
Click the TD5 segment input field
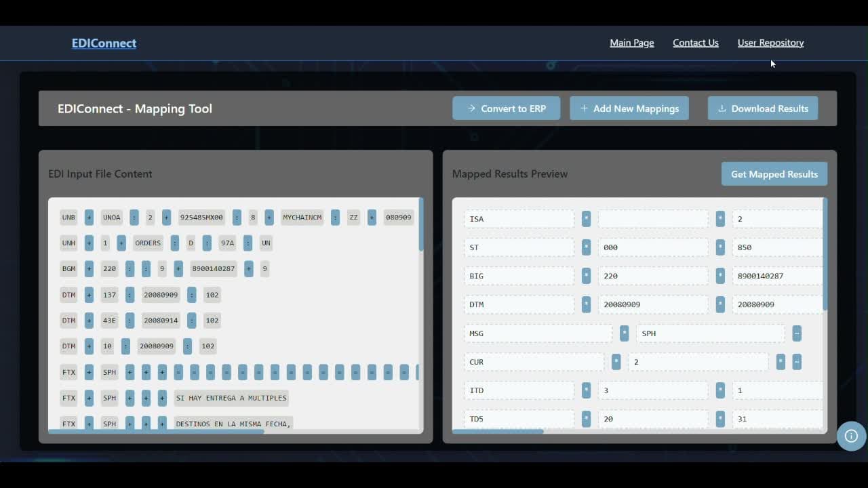pyautogui.click(x=519, y=419)
